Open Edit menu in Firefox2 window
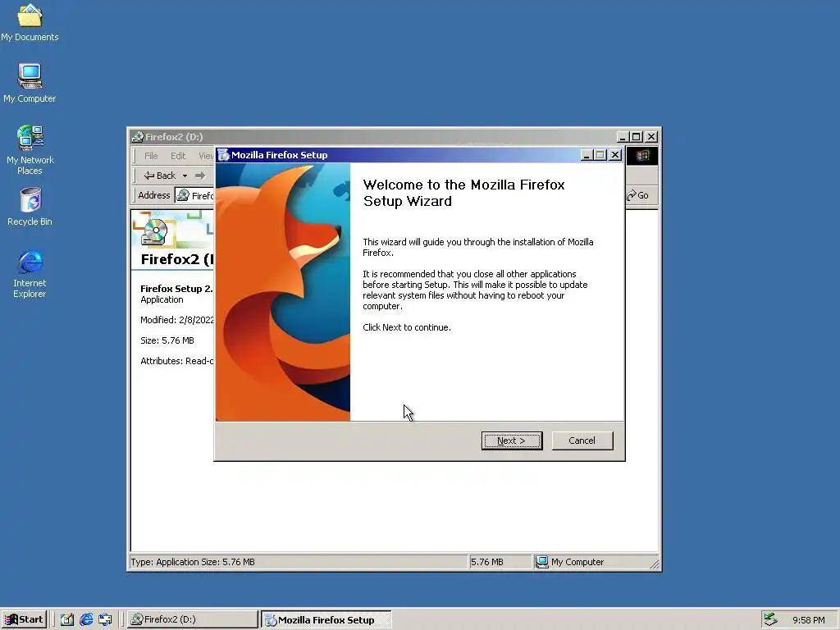 click(x=178, y=156)
